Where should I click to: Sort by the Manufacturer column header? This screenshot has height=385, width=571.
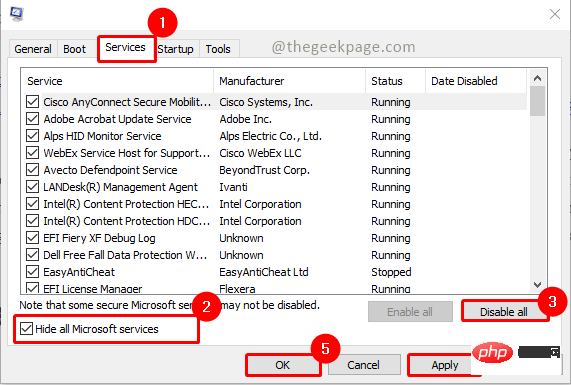[x=290, y=81]
